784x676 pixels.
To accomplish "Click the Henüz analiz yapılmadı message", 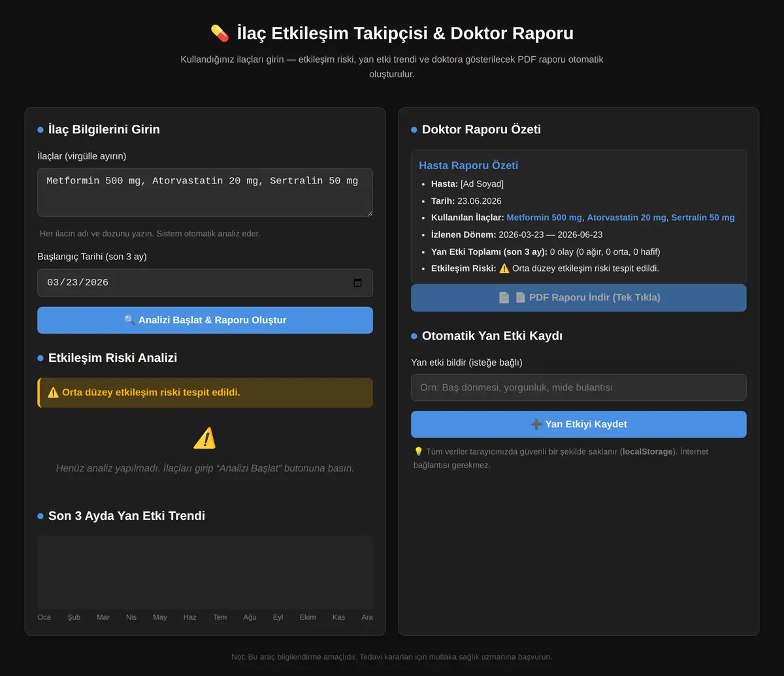I will pyautogui.click(x=205, y=468).
